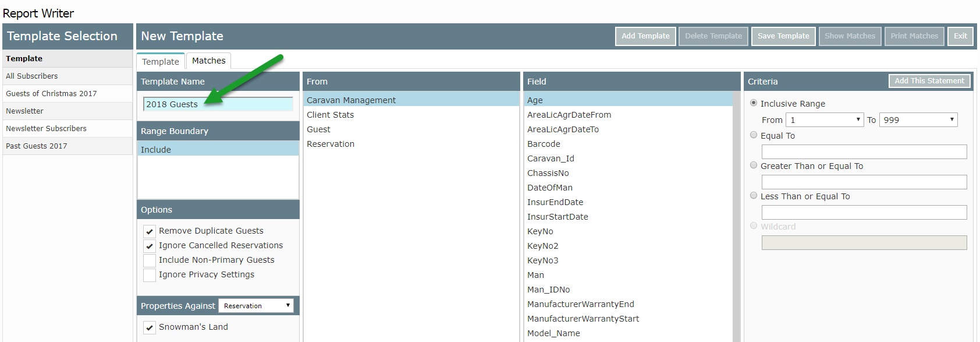Click Add This Statement button
This screenshot has height=342, width=980.
[x=929, y=81]
